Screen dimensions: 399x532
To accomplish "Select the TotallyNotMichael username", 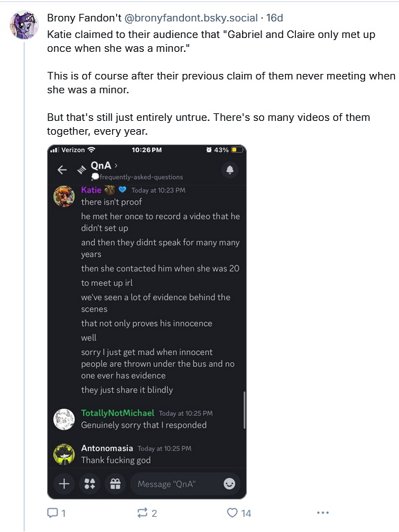I will click(x=118, y=413).
